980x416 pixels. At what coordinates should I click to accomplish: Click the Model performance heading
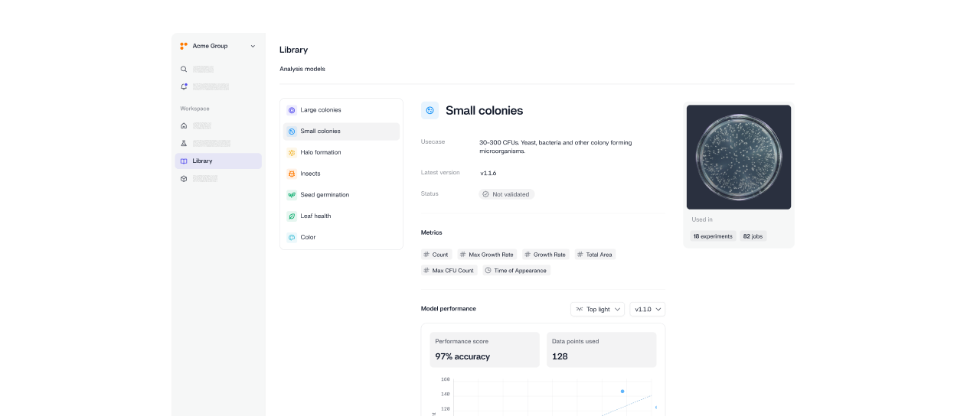[x=449, y=309]
